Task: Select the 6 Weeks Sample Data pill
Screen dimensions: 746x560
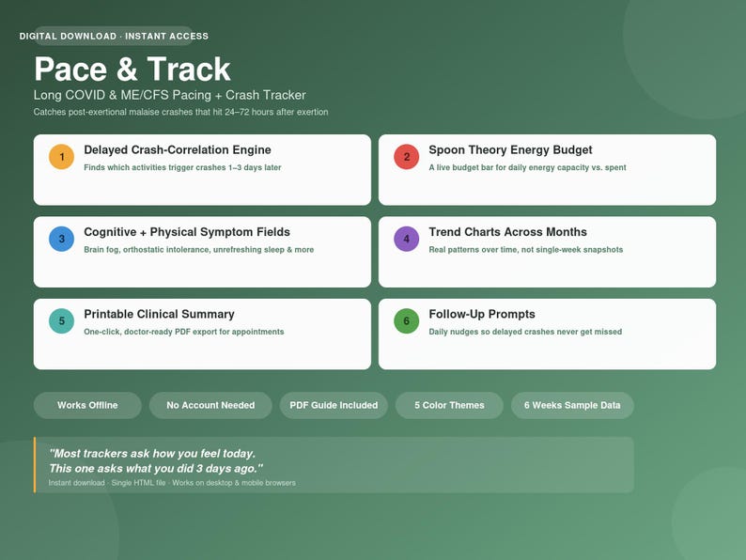Action: pos(572,405)
